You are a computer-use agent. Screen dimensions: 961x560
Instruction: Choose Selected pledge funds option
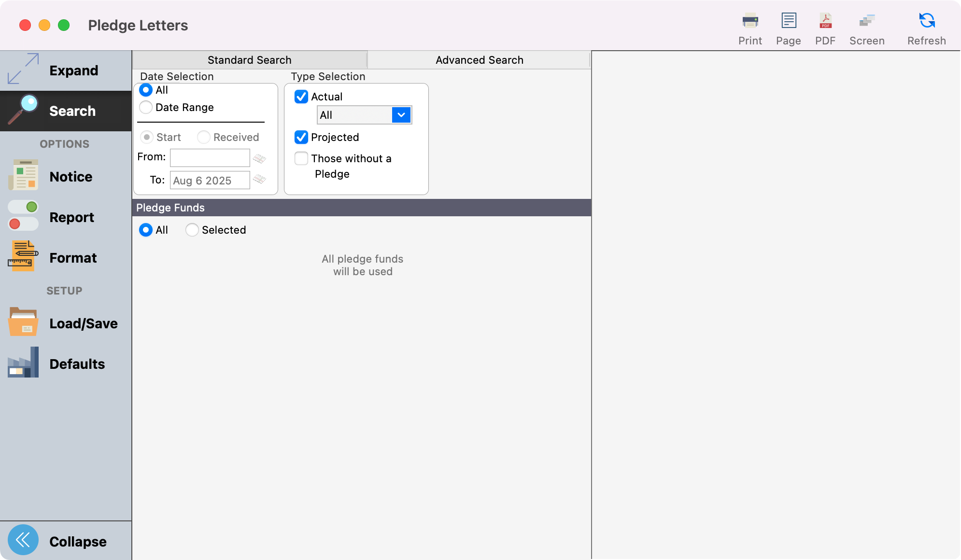pyautogui.click(x=192, y=230)
